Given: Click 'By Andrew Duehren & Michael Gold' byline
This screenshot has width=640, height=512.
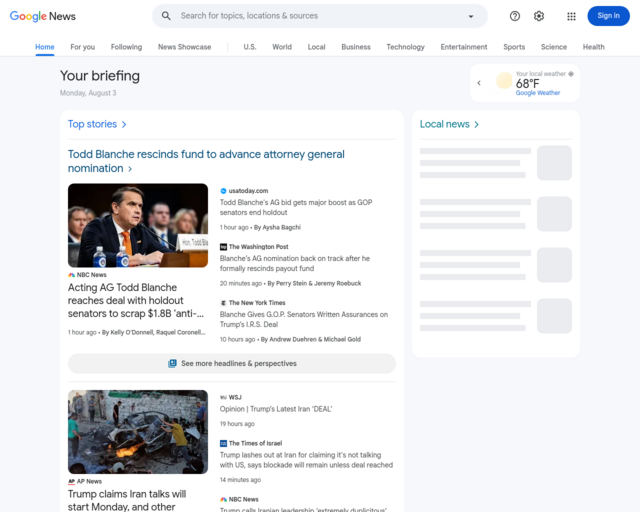Looking at the screenshot, I should [311, 339].
